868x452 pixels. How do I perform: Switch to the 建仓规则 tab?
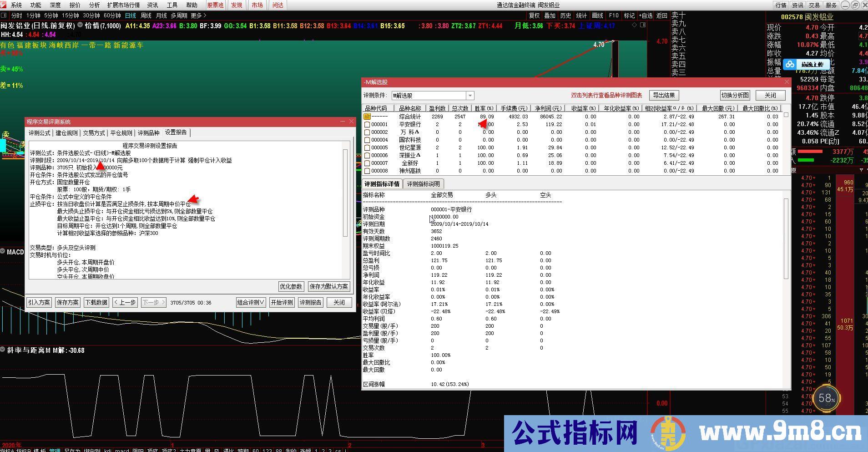coord(66,133)
